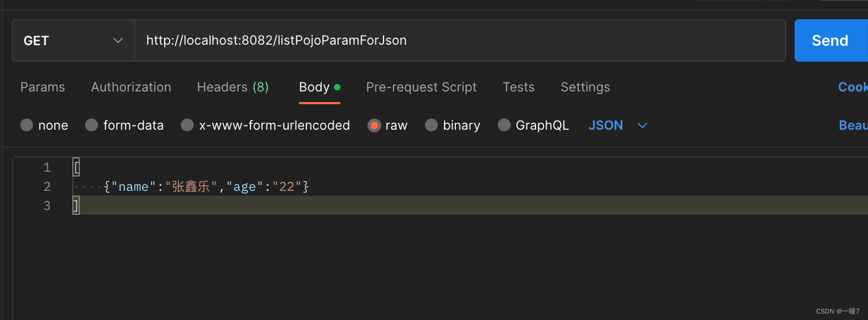Select the raw body radio button
Image resolution: width=868 pixels, height=320 pixels.
pos(374,125)
